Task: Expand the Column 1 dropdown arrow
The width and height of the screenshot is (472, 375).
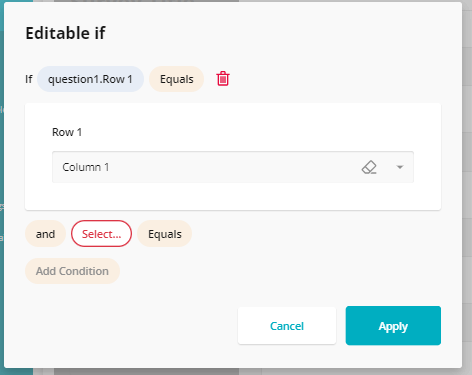Action: [x=400, y=167]
